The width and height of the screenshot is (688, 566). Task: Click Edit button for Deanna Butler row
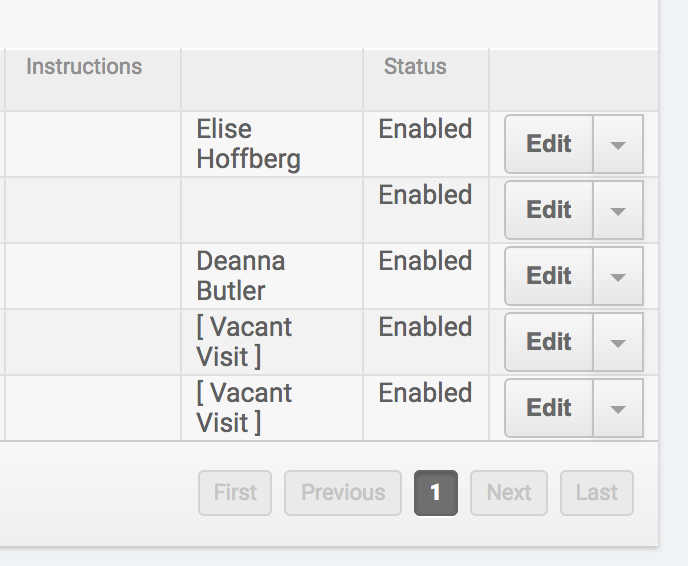(548, 276)
